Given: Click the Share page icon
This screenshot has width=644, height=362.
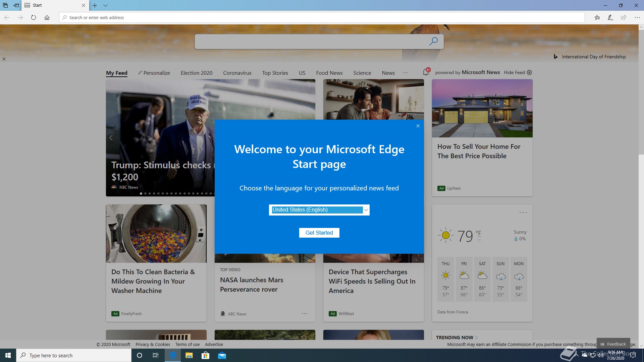Looking at the screenshot, I should [x=624, y=17].
